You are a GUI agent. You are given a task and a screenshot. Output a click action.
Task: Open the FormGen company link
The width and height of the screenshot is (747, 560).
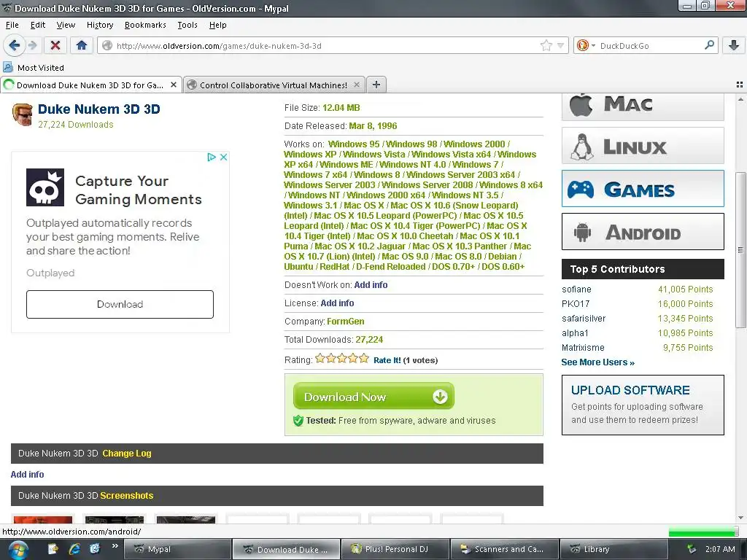click(x=345, y=322)
